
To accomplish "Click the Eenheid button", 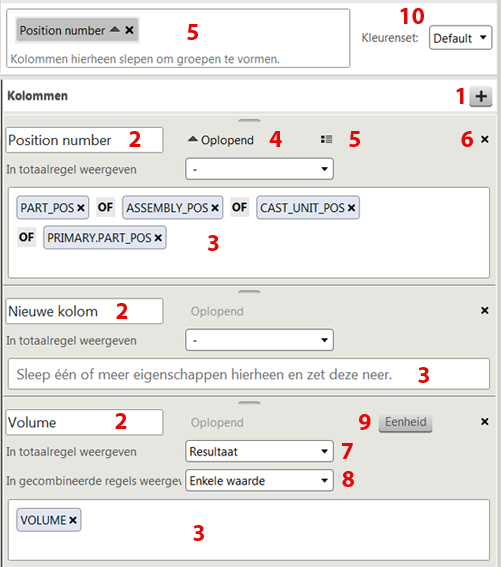I will tap(405, 422).
